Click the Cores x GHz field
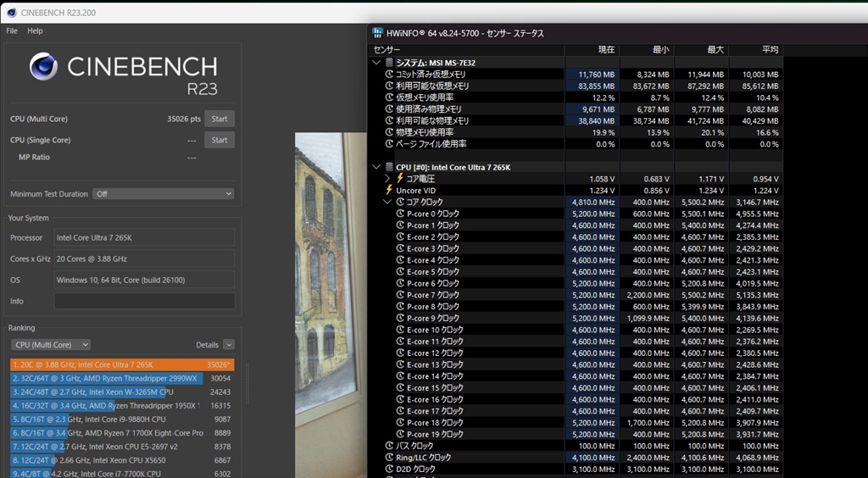The image size is (868, 478). (x=144, y=258)
